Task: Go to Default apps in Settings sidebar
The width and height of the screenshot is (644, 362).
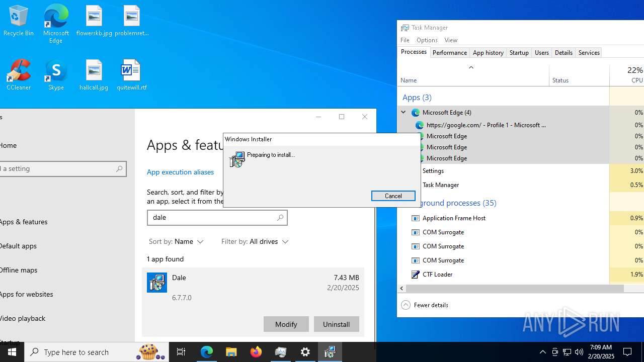Action: click(18, 246)
